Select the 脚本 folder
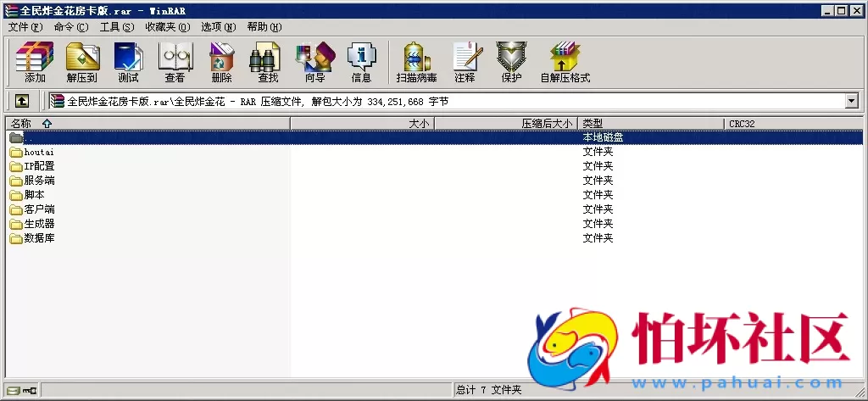Viewport: 868px width, 401px height. tap(27, 195)
